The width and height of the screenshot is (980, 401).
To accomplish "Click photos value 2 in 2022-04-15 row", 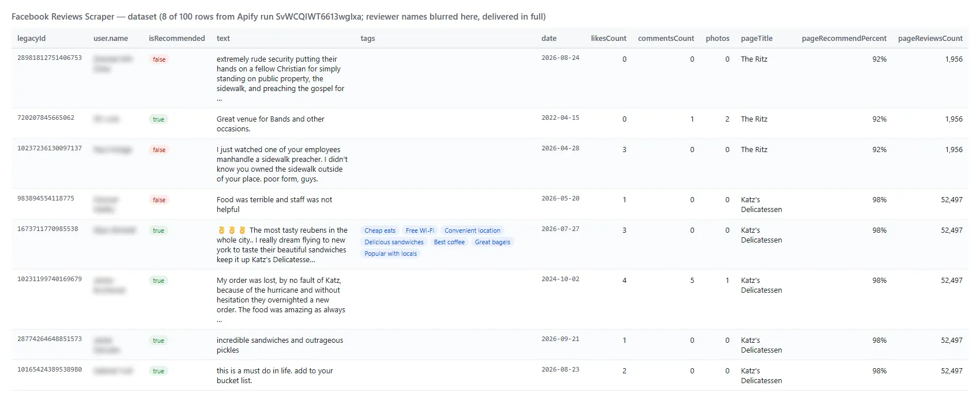I will [727, 119].
